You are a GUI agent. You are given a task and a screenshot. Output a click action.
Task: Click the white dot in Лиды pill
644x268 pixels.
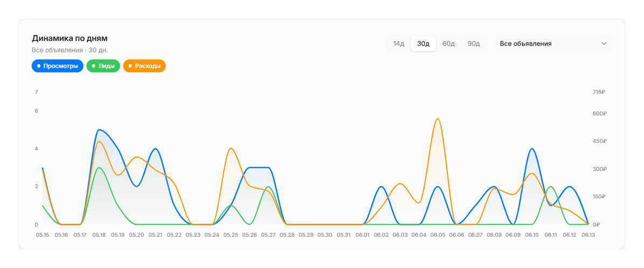[94, 66]
